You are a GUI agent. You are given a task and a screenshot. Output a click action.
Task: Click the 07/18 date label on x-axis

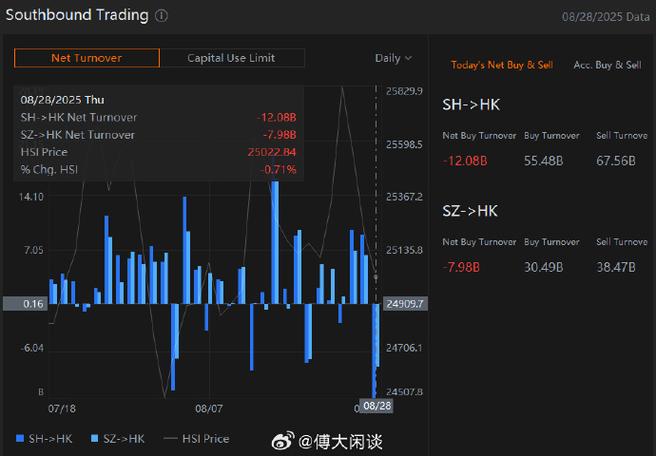(x=62, y=408)
